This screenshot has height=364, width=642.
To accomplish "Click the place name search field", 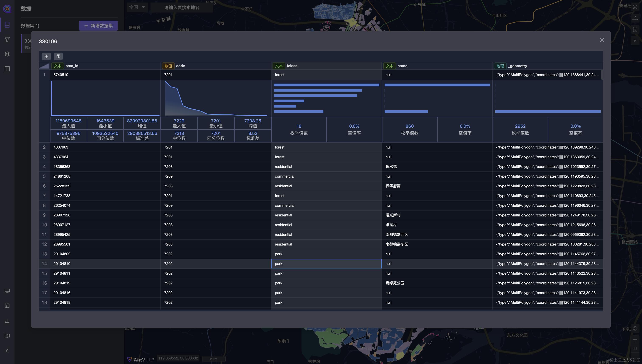I will click(x=182, y=7).
